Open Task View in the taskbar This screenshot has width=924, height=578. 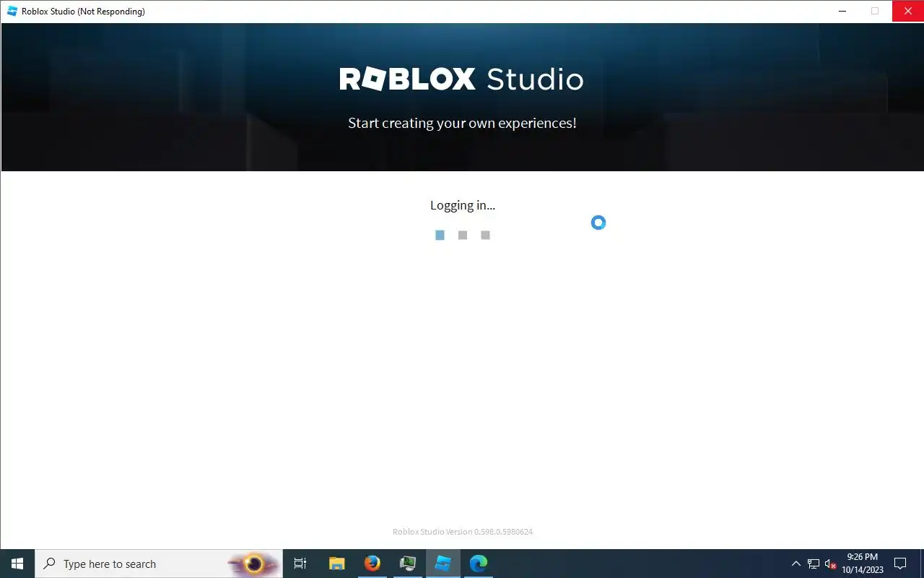pos(300,564)
